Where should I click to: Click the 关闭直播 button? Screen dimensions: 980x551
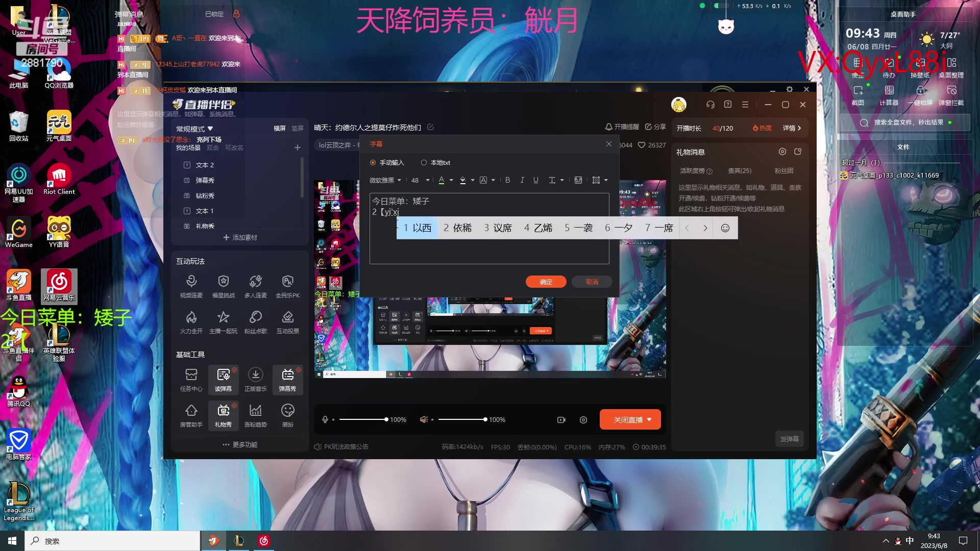click(x=630, y=419)
